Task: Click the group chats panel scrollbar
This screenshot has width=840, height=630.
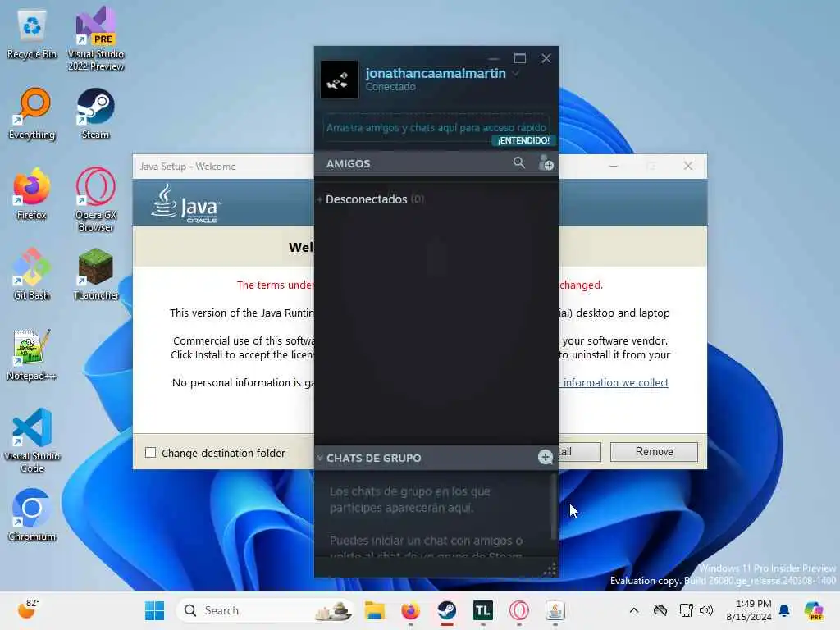Action: pyautogui.click(x=554, y=506)
